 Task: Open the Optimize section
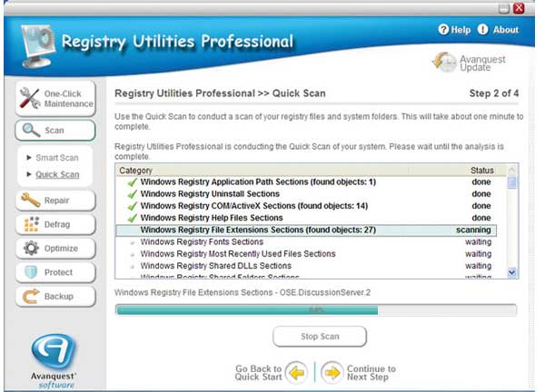coord(55,249)
